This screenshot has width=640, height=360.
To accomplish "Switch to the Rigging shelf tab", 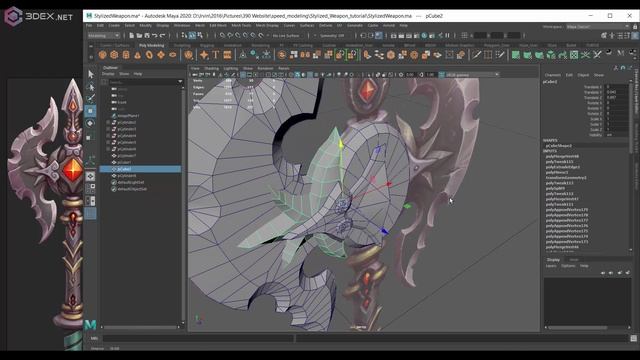I will coord(207,45).
